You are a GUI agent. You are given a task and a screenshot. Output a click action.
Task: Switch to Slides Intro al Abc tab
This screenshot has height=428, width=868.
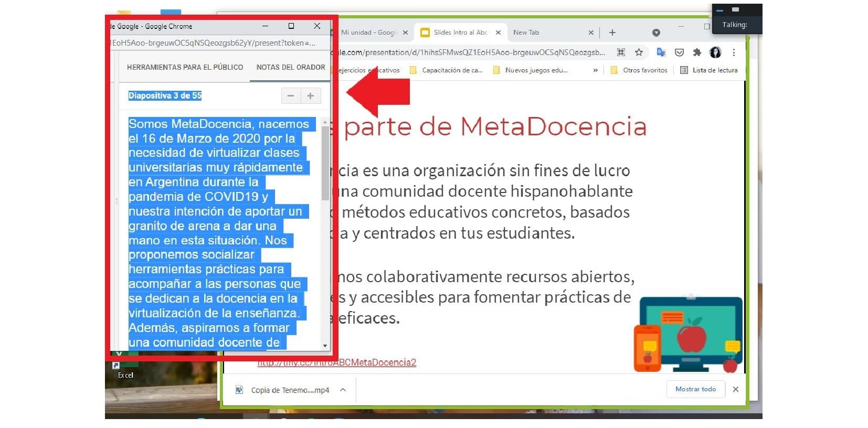click(460, 33)
